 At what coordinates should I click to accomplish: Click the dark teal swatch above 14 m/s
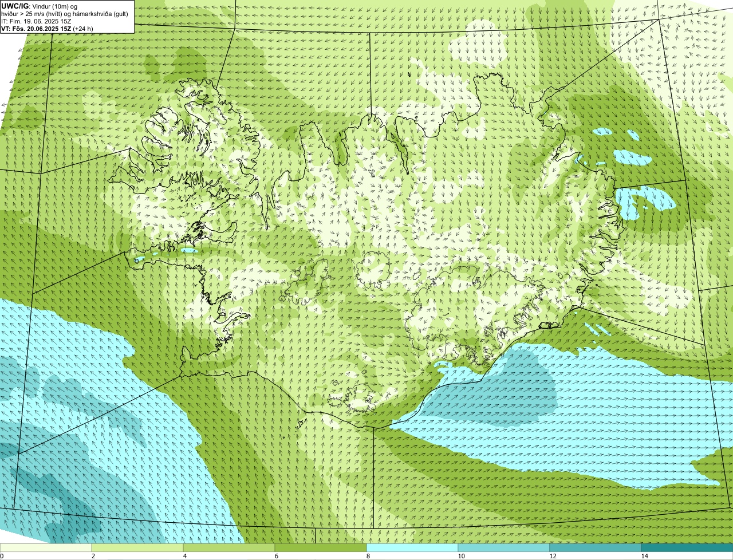click(687, 548)
